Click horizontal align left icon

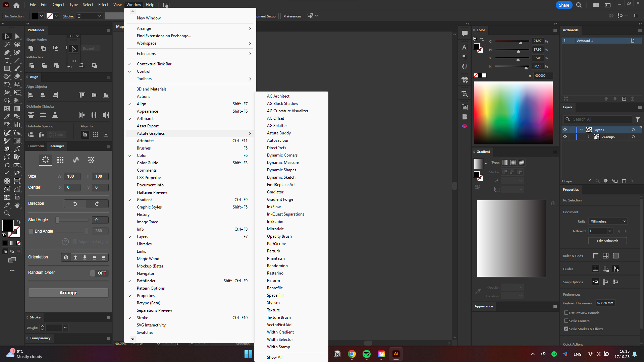[x=31, y=95]
